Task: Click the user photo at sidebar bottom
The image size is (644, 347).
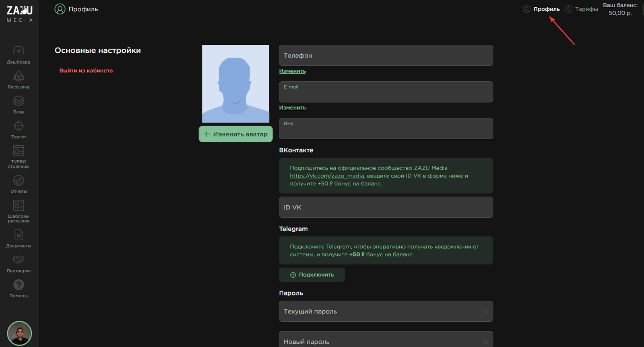Action: pos(19,333)
